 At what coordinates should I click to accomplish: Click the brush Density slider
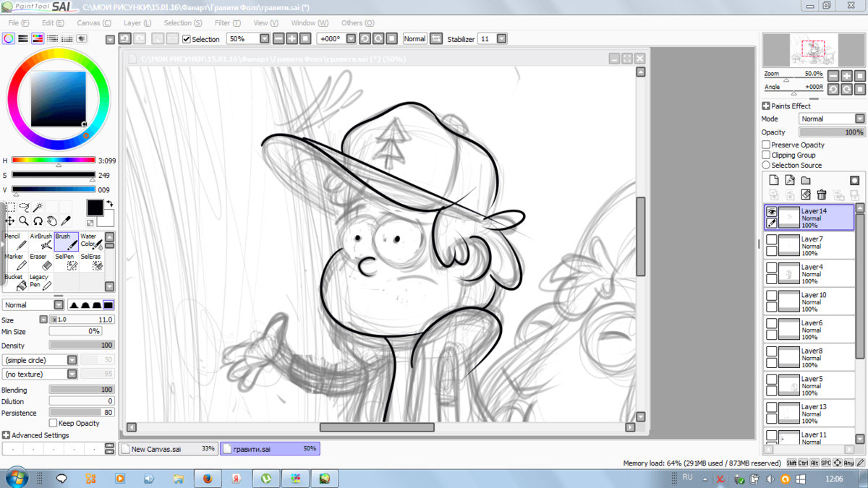82,346
